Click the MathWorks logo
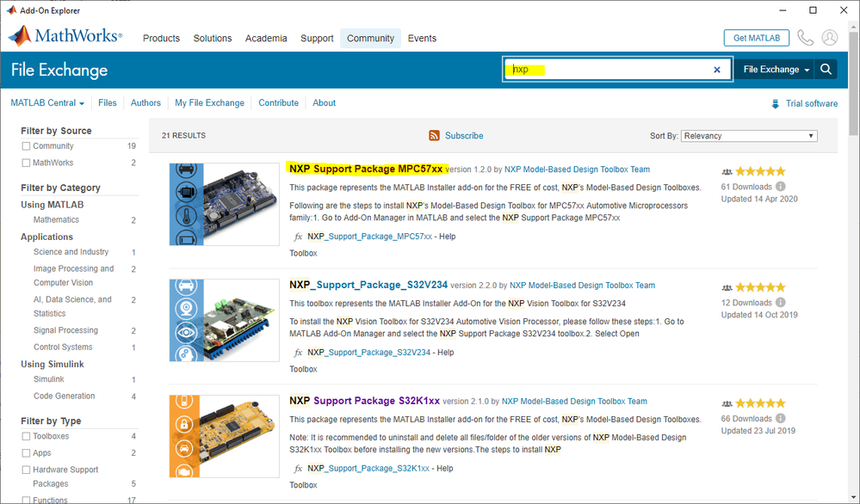This screenshot has height=504, width=860. point(65,36)
